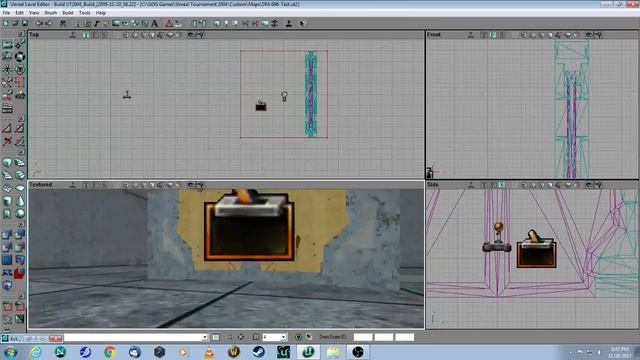The height and width of the screenshot is (360, 640).
Task: Select the light bulb actor in Top viewport
Action: (284, 96)
